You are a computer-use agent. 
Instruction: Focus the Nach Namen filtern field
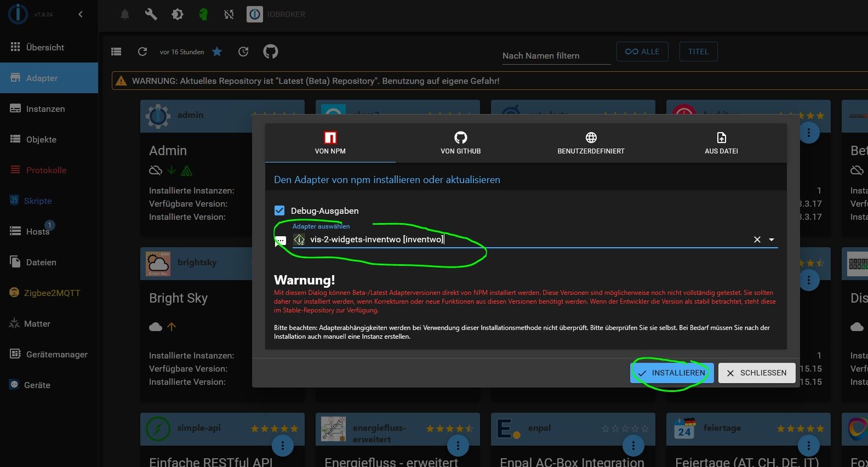click(x=556, y=55)
